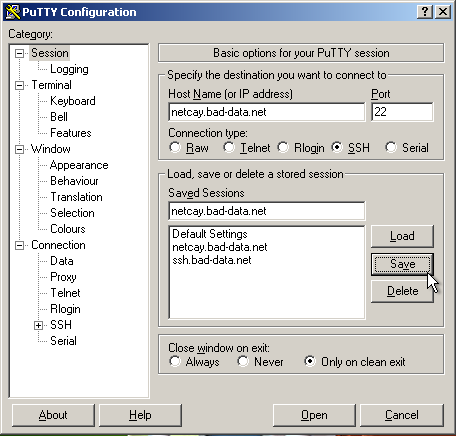Click the Load button

click(x=402, y=236)
